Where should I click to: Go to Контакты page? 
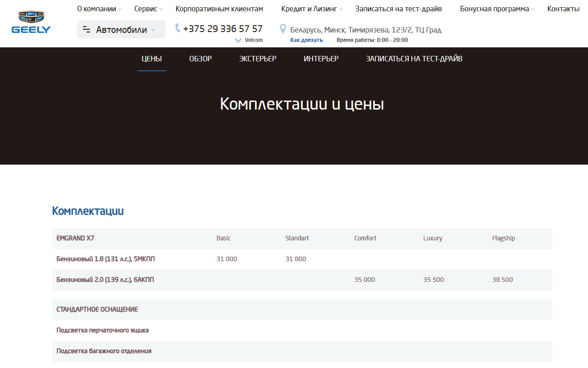[x=563, y=9]
